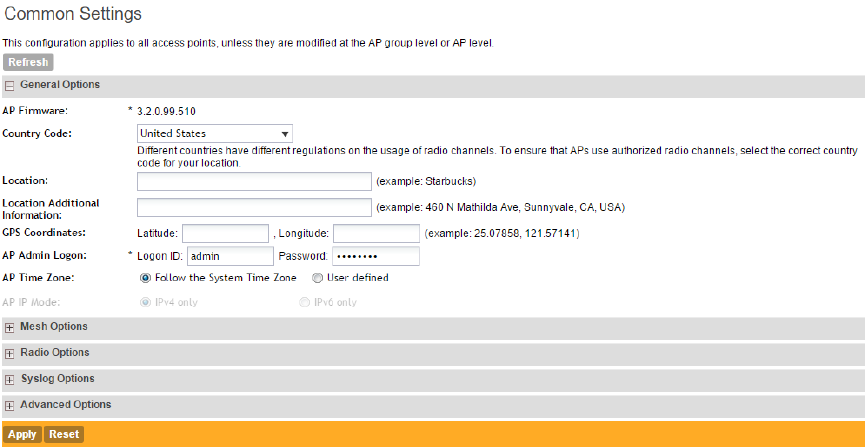The width and height of the screenshot is (865, 447).
Task: Select User defined time zone option
Action: 317,278
